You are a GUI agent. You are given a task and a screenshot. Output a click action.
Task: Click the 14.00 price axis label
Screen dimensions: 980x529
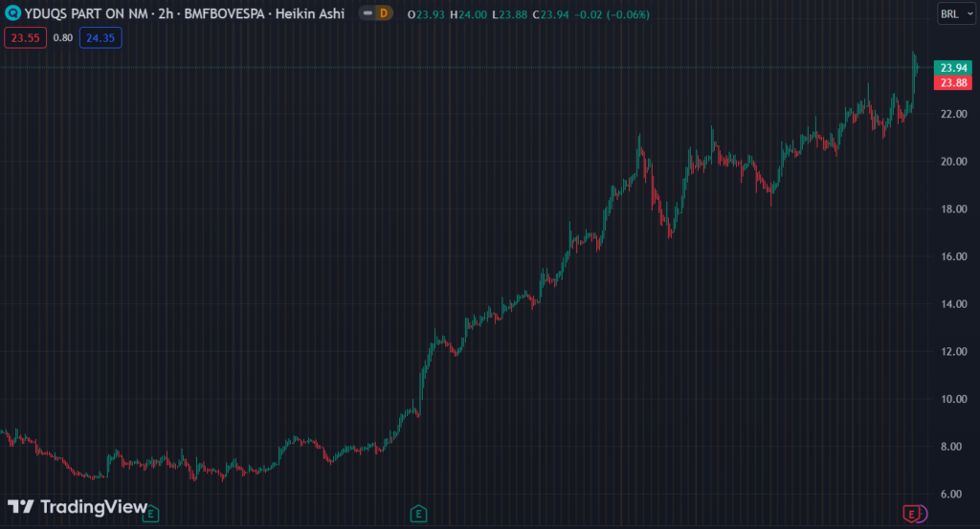point(954,303)
